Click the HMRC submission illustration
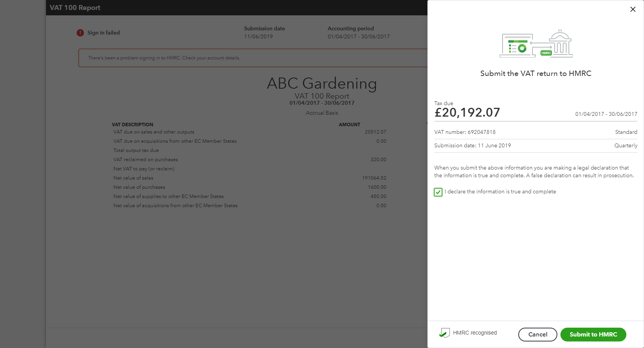The width and height of the screenshot is (644, 348). pyautogui.click(x=536, y=44)
